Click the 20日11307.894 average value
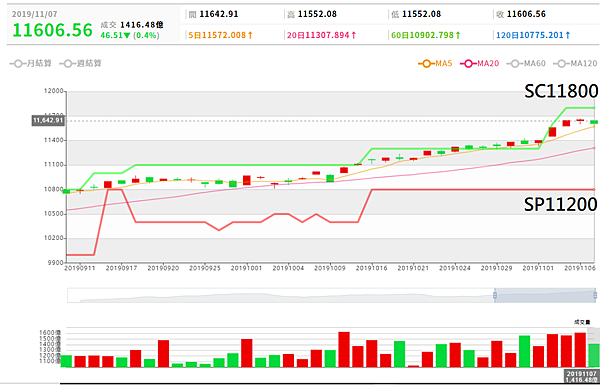This screenshot has height=386, width=600. tap(321, 35)
